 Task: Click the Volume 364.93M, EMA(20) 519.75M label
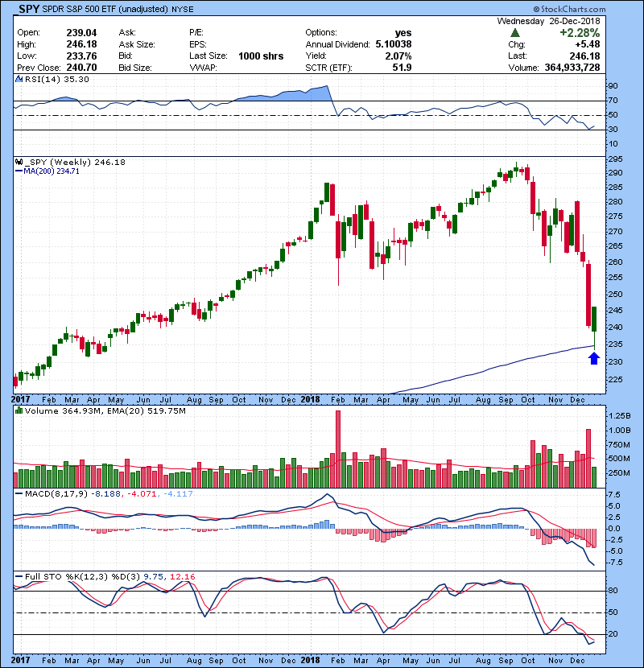[105, 410]
